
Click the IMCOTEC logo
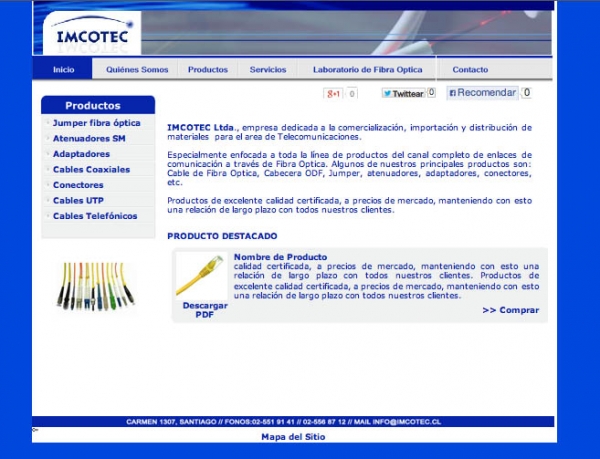(92, 33)
